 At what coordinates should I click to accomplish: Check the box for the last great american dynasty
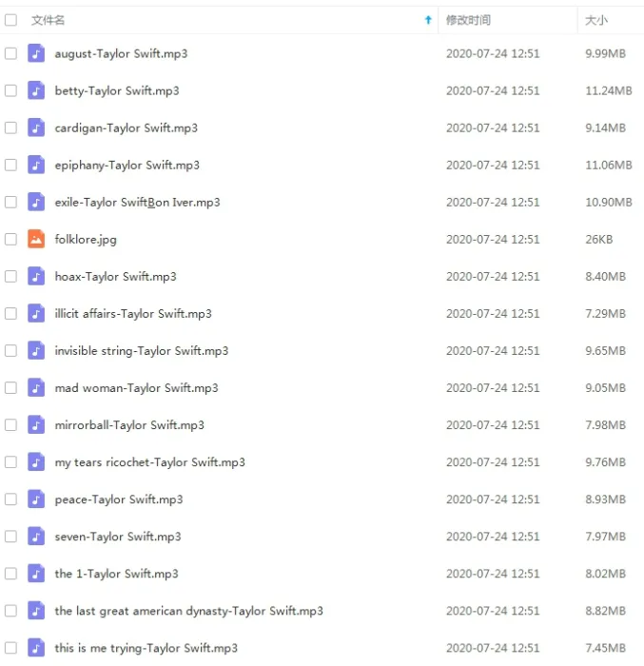coord(11,611)
